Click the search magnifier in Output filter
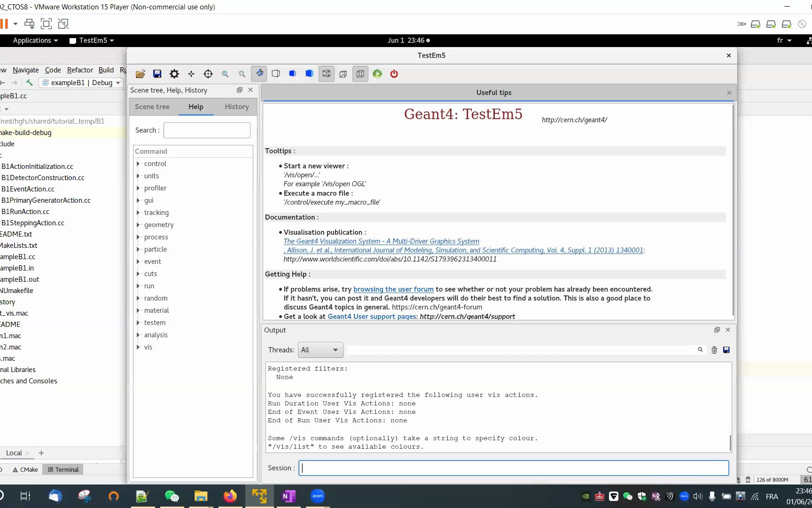 (x=700, y=349)
